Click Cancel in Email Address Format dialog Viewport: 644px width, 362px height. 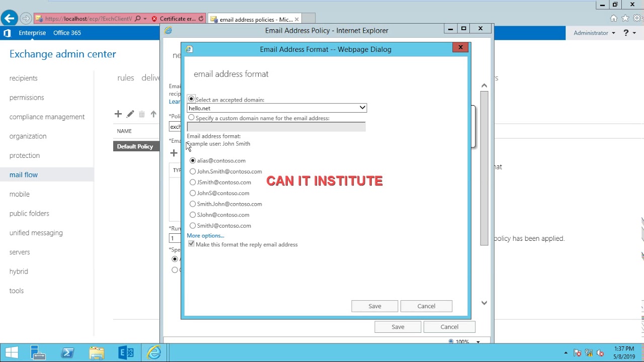pyautogui.click(x=426, y=306)
